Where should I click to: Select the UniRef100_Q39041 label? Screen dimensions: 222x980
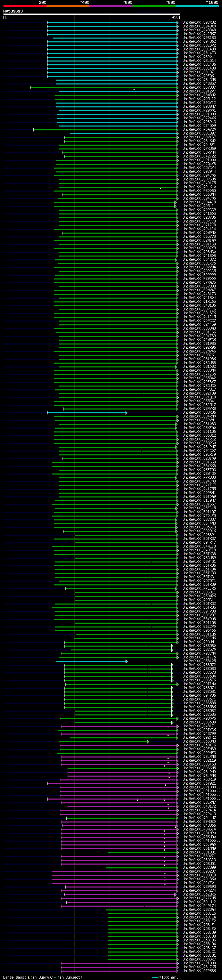tap(199, 57)
